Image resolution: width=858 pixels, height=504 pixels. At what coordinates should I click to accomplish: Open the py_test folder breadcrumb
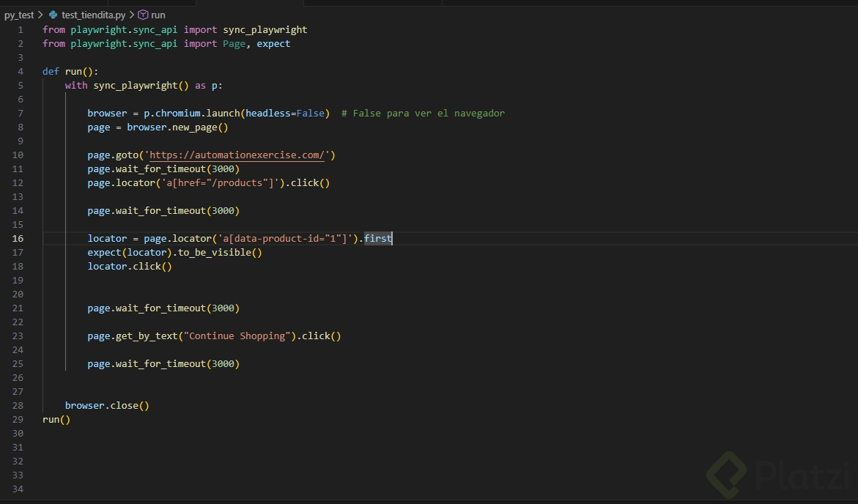19,15
